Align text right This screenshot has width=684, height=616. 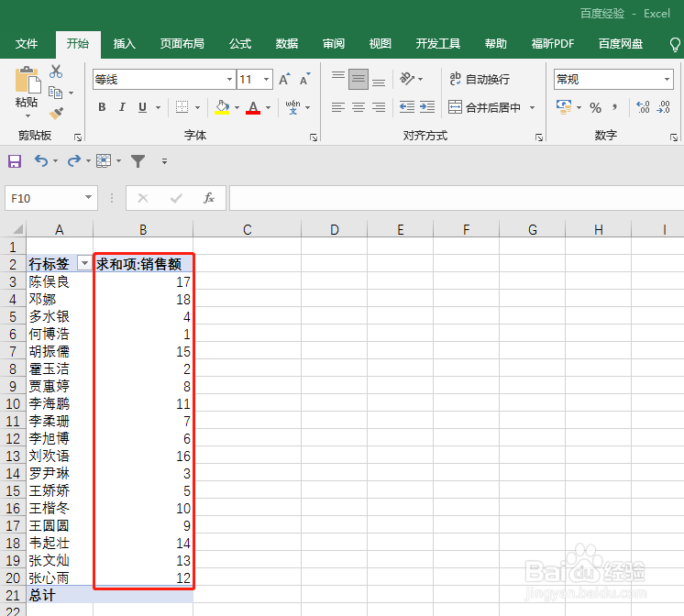(x=379, y=107)
